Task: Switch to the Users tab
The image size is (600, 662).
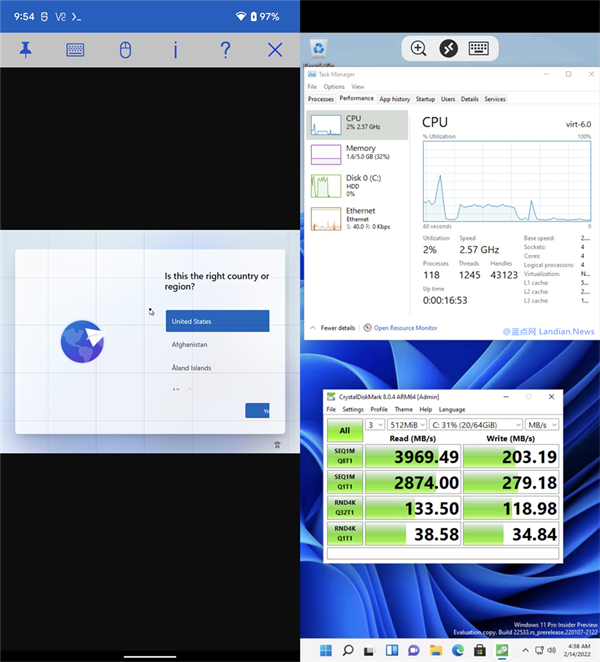Action: [x=448, y=99]
